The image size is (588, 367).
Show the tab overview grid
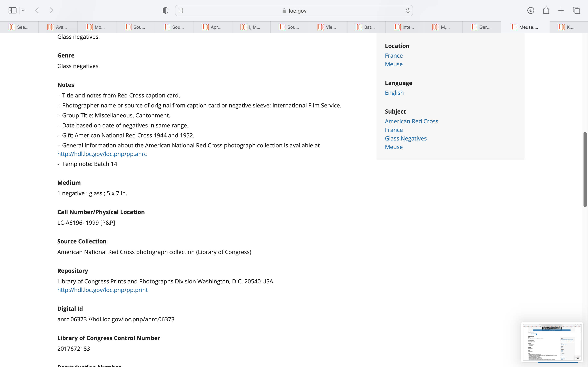[x=576, y=10]
